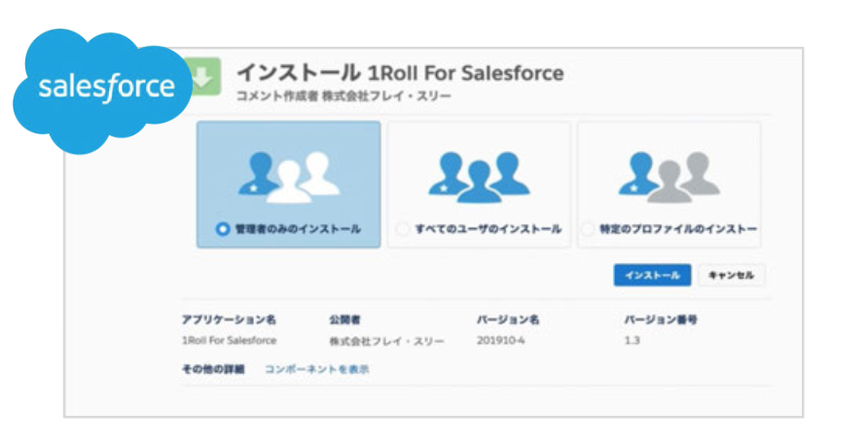
Task: Choose the すべてのユーザのインストール radio option
Action: (x=403, y=229)
